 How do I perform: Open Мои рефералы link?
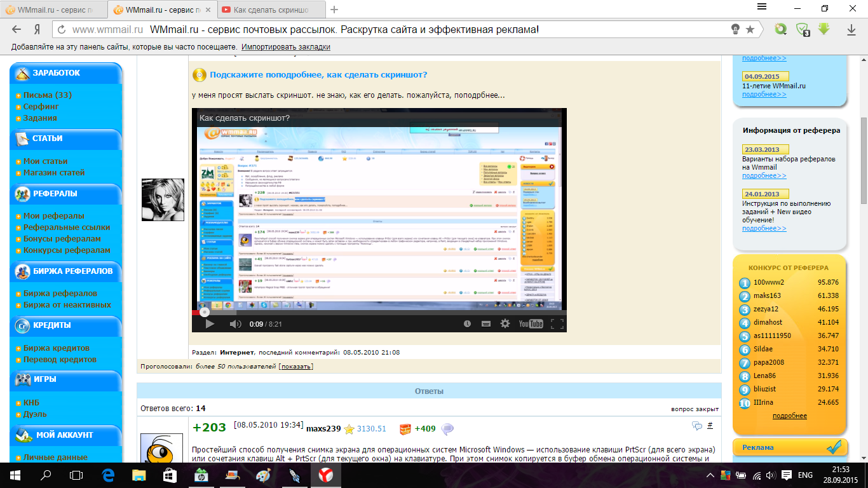[x=53, y=216]
